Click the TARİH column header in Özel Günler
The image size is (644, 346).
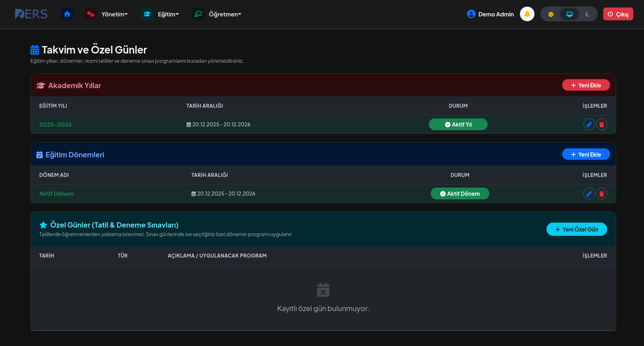click(x=47, y=256)
